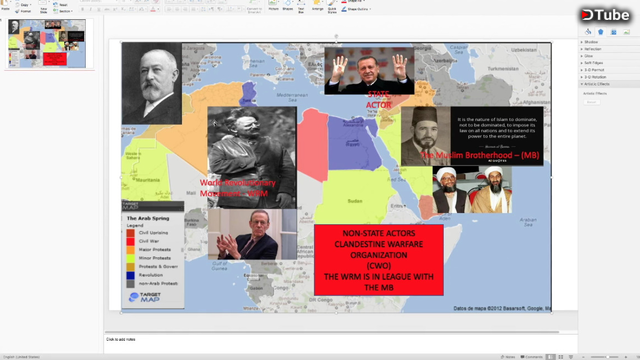640x360 pixels.
Task: Insert a Text Box from ribbon
Action: [x=301, y=6]
